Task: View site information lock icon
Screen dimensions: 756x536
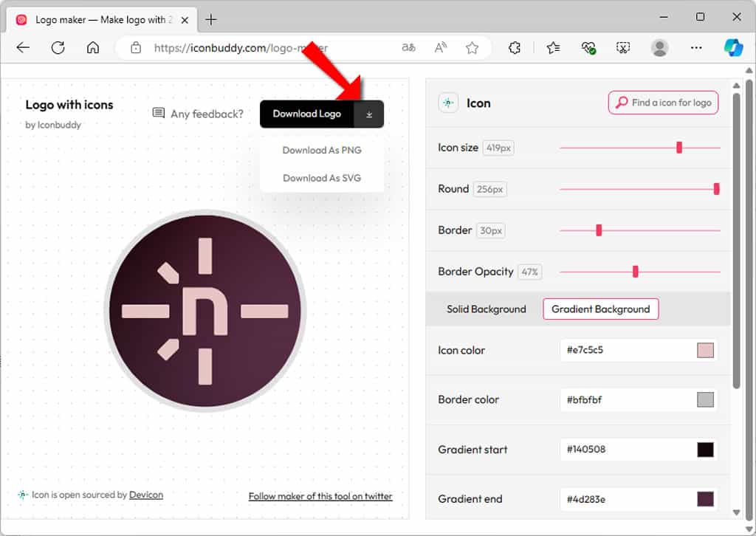Action: [136, 48]
